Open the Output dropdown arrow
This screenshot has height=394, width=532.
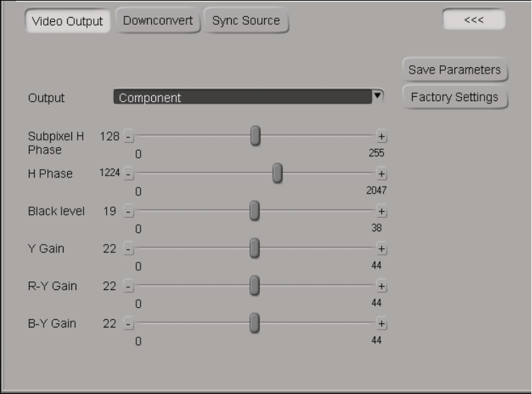pos(378,95)
